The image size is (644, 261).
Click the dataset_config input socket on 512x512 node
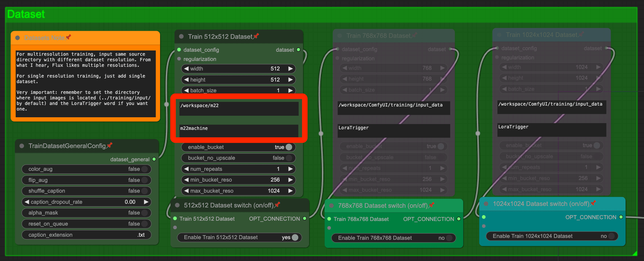[x=179, y=50]
